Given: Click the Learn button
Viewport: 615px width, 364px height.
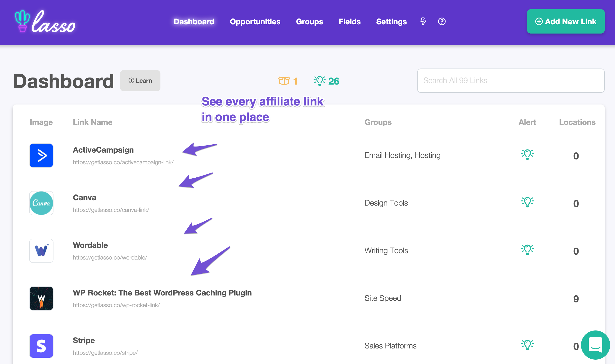Looking at the screenshot, I should [140, 81].
